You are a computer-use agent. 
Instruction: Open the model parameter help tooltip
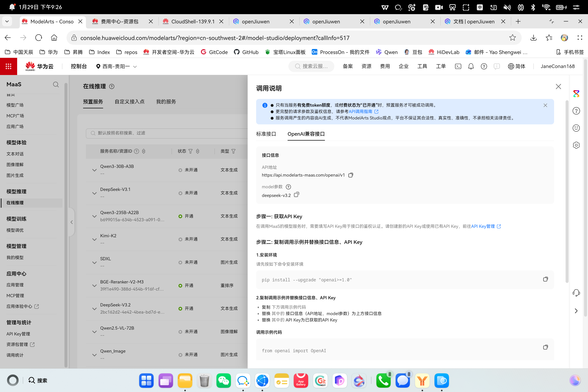click(x=288, y=187)
